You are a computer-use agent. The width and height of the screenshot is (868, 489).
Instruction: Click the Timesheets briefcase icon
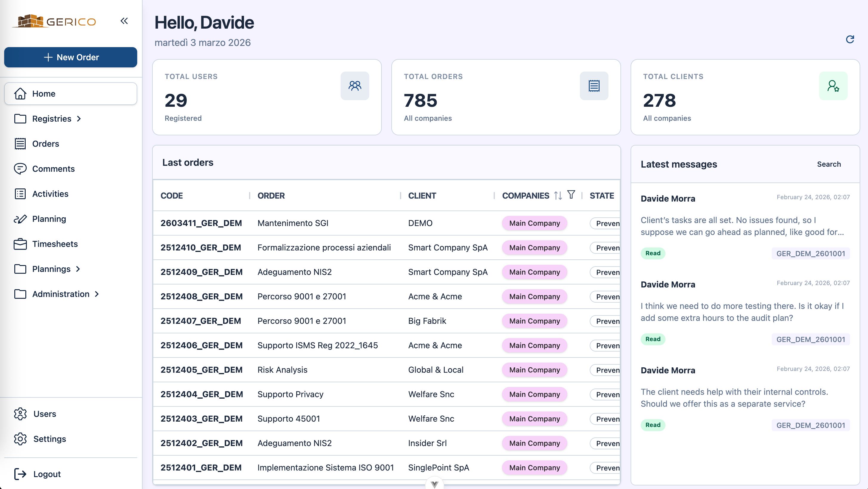[x=20, y=244]
